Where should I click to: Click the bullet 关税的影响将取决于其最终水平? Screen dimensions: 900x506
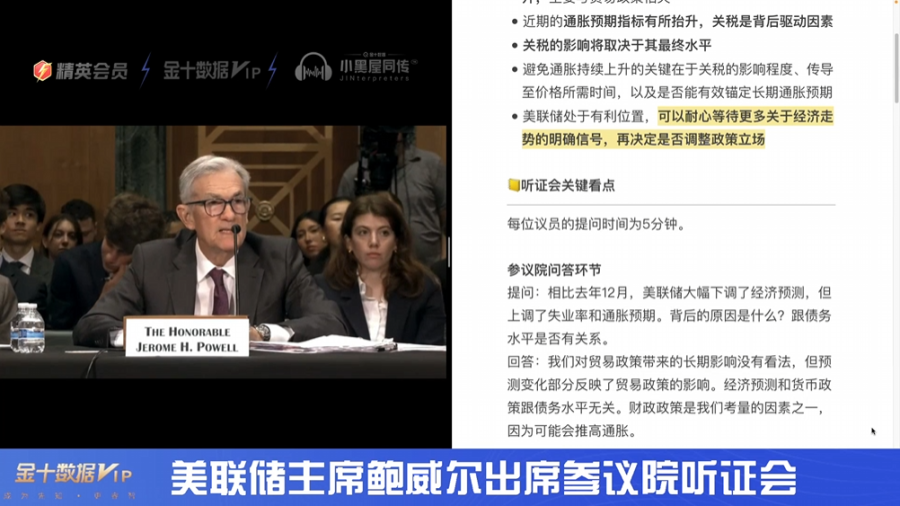click(x=617, y=45)
